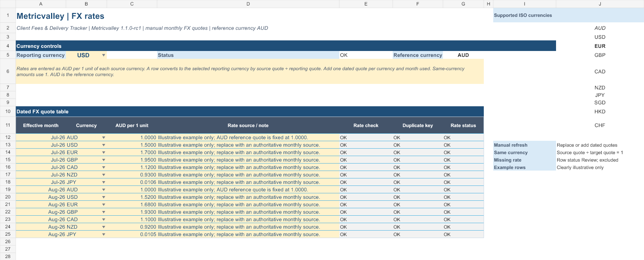
Task: Click the Reference currency AUD value
Action: click(x=463, y=55)
